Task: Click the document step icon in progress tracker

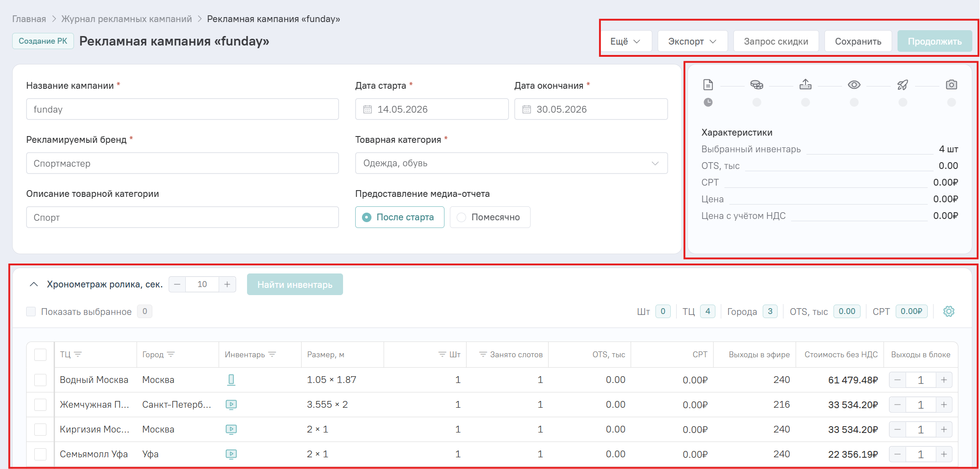Action: (708, 85)
